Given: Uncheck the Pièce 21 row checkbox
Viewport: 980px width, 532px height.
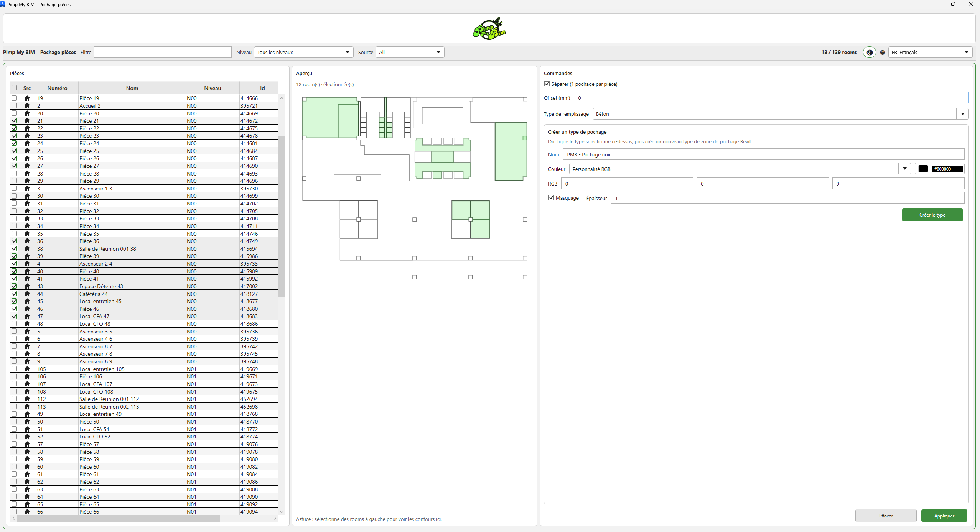Looking at the screenshot, I should (14, 121).
